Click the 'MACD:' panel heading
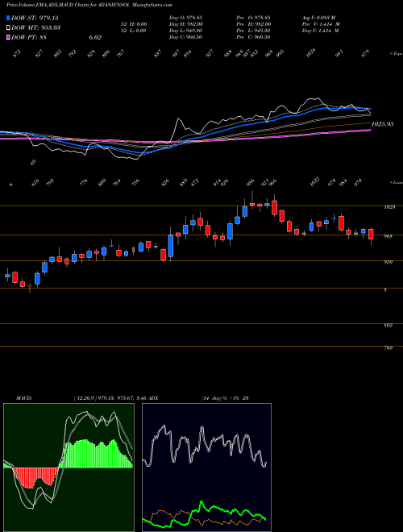403x532 pixels. (x=23, y=398)
